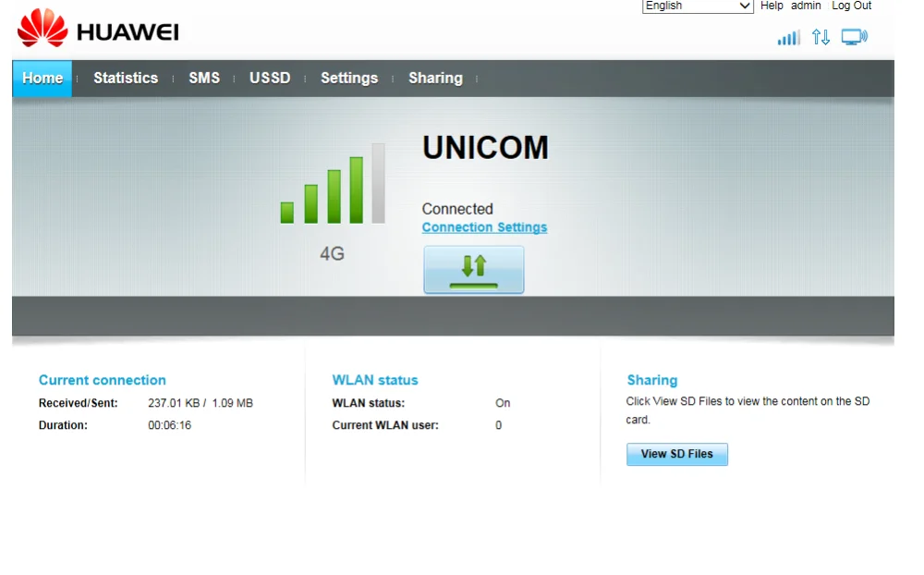The height and width of the screenshot is (575, 924).
Task: Click the Help link
Action: [772, 6]
